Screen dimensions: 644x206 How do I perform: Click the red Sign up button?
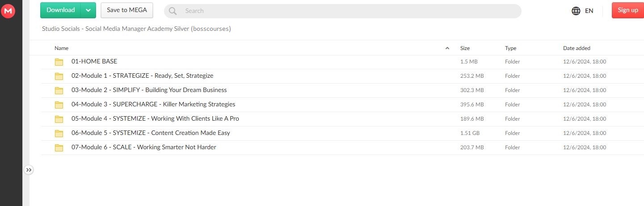[x=627, y=10]
